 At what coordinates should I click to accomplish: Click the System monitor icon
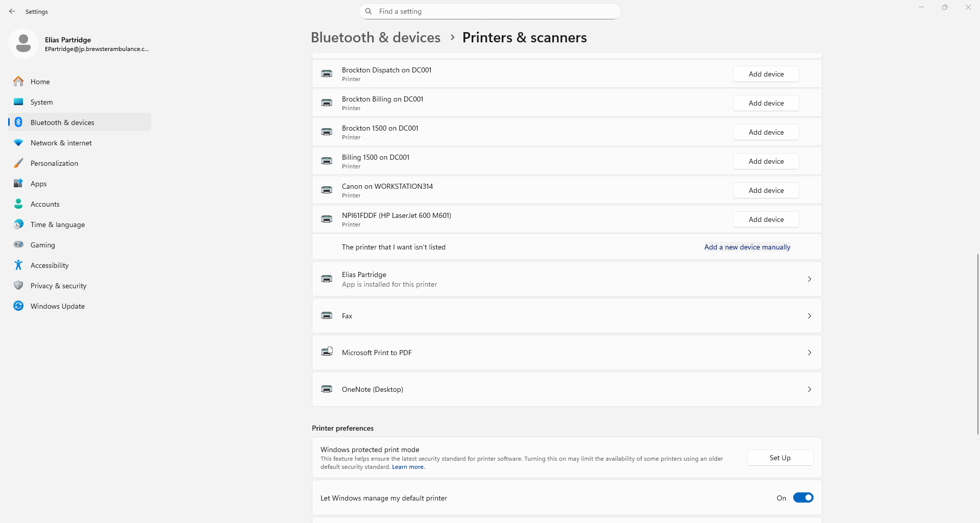click(x=18, y=102)
